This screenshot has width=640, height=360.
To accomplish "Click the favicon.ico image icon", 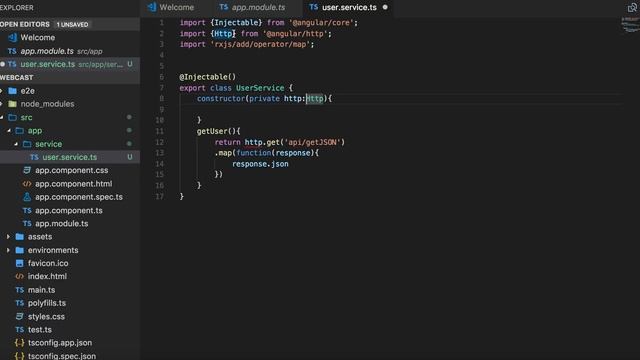I will [x=20, y=263].
